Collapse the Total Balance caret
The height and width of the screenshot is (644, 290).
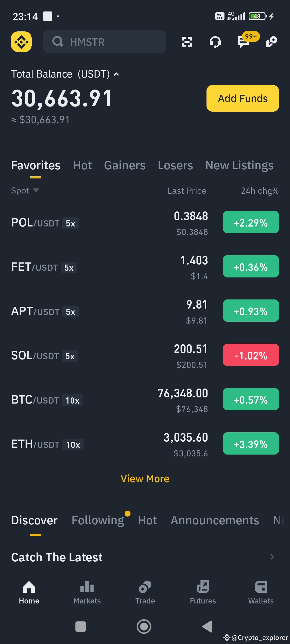[x=116, y=74]
